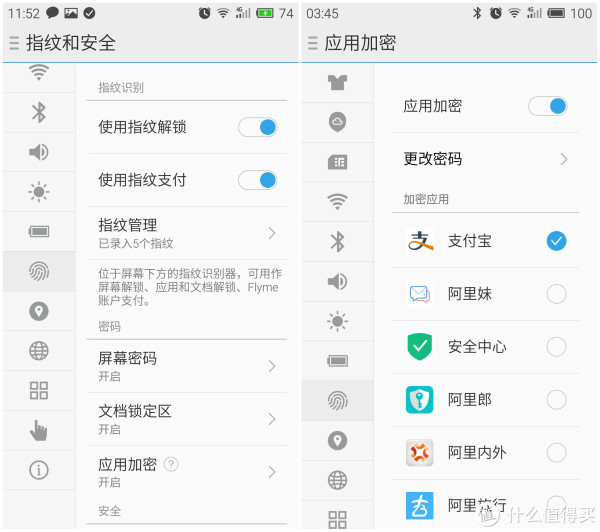
Task: Click the help question mark beside 应用加密
Action: pyautogui.click(x=171, y=464)
